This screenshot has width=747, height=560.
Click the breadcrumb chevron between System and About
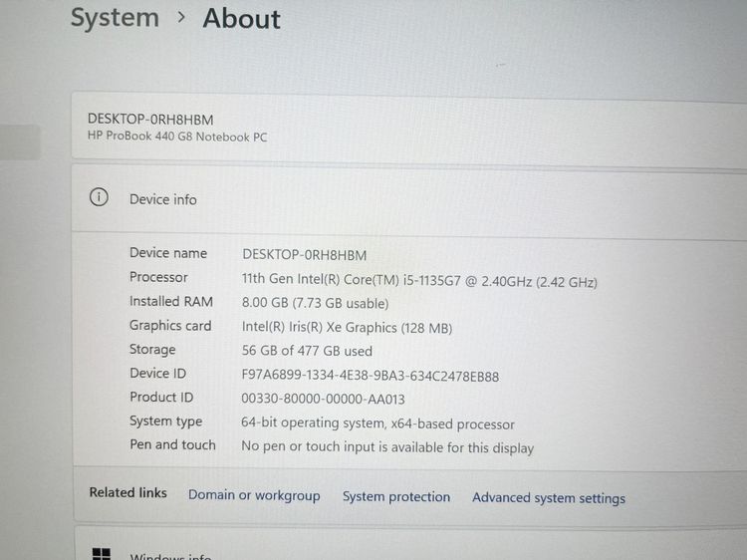click(181, 18)
